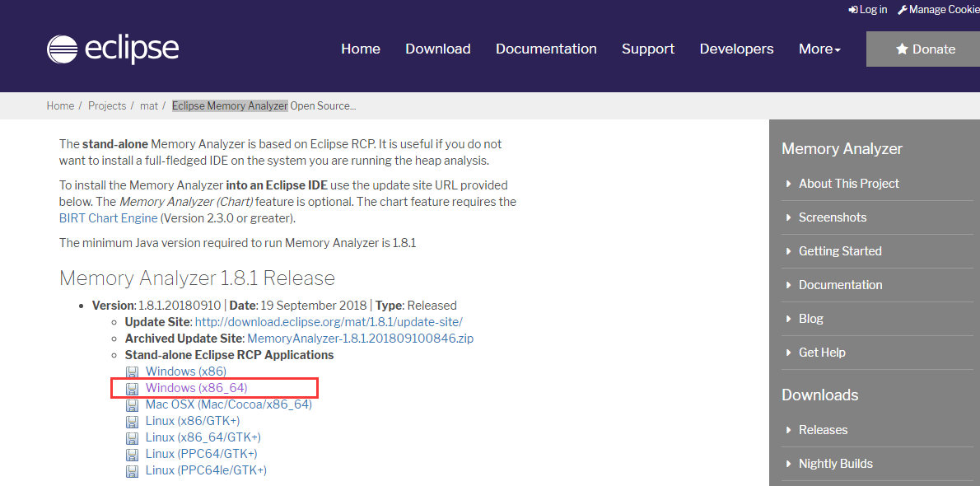Open Getting Started in sidebar

point(840,250)
